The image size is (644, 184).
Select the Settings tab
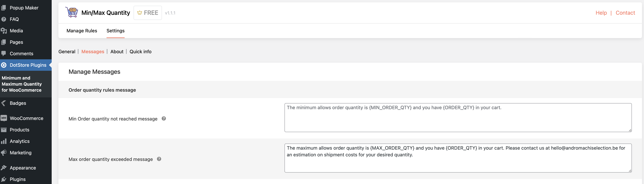pos(115,31)
